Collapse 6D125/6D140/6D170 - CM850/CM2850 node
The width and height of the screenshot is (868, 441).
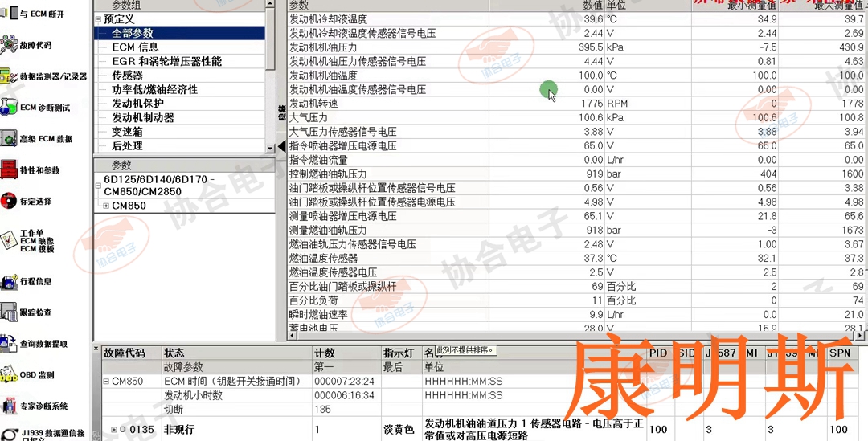pyautogui.click(x=99, y=185)
